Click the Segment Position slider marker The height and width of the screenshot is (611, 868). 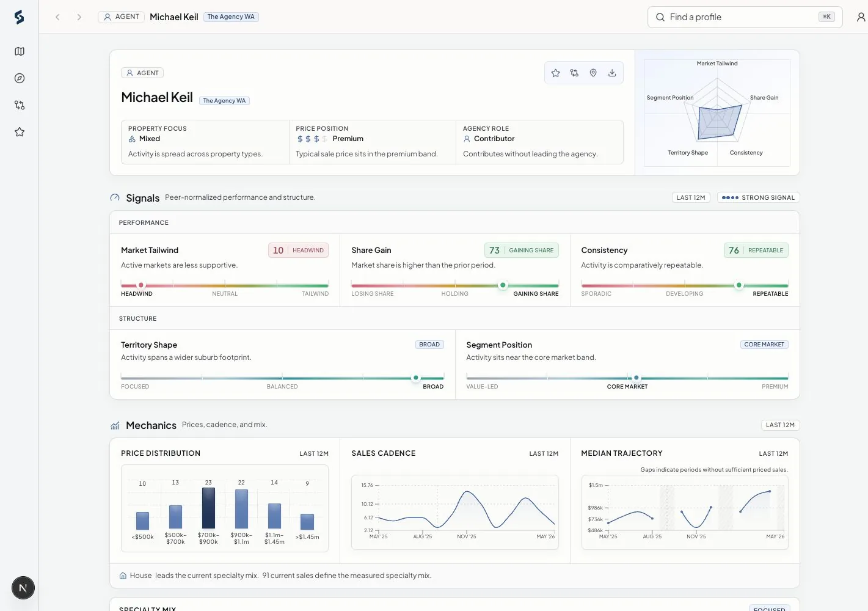636,378
